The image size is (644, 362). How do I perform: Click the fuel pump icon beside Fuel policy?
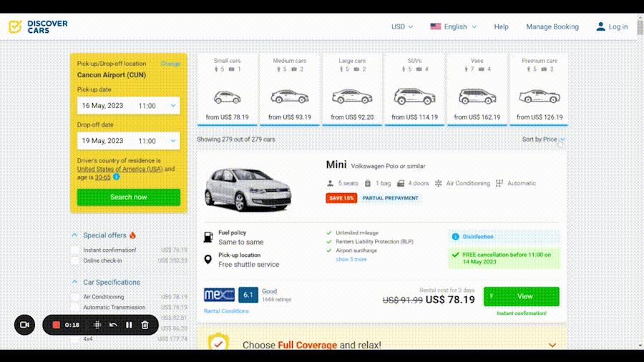click(x=208, y=238)
